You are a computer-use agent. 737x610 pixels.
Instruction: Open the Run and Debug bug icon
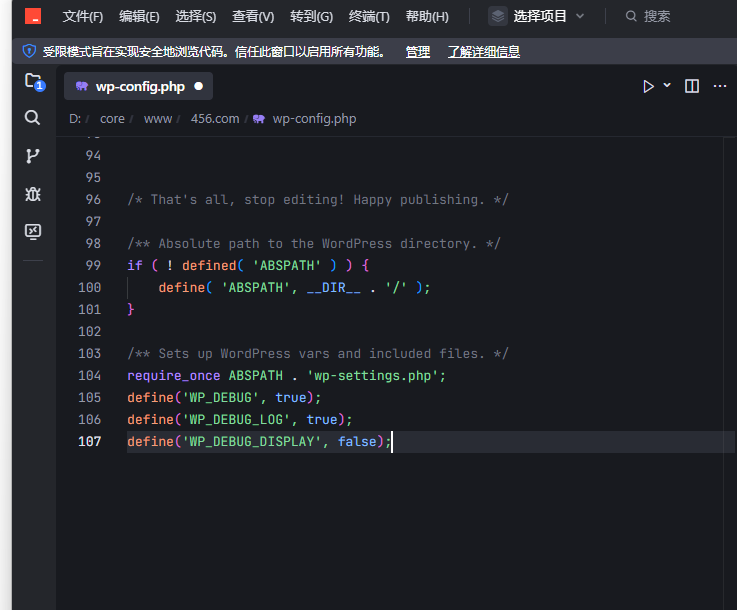pos(33,193)
